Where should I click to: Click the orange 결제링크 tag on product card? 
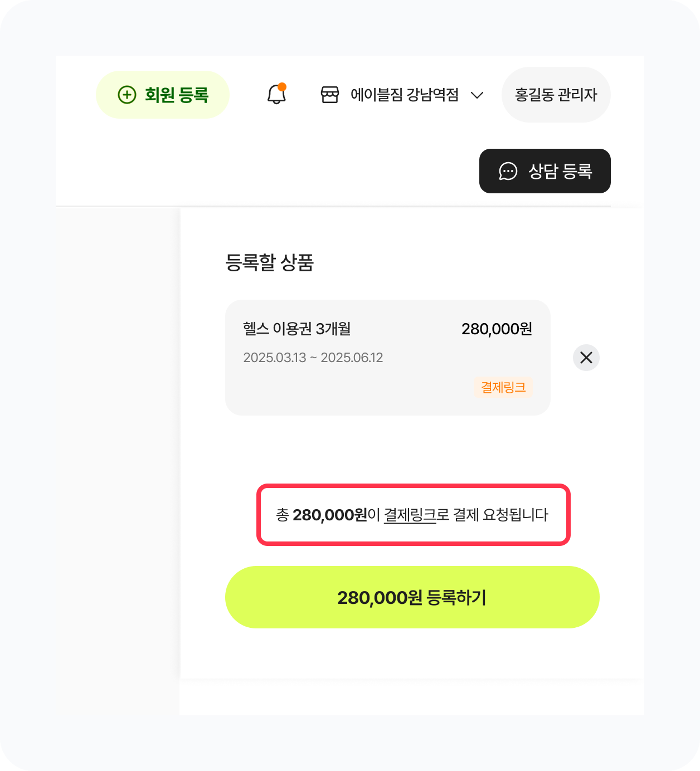[503, 387]
